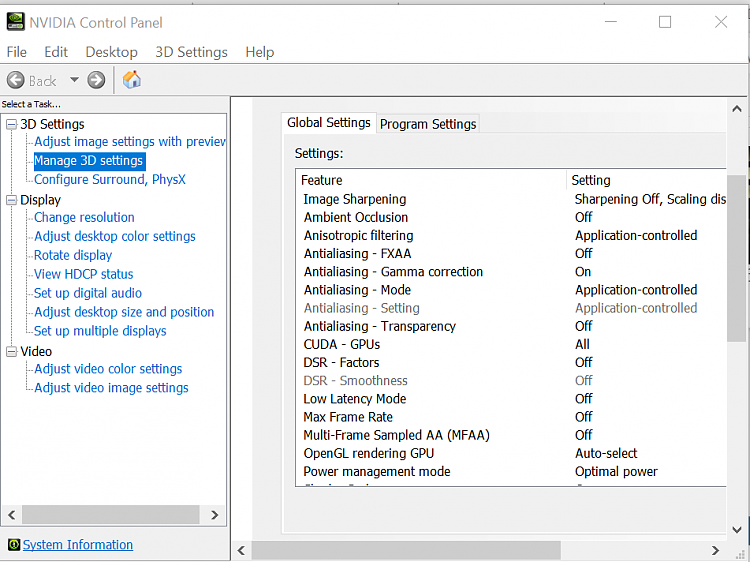Screen dimensions: 750x562
Task: Select Rotate display
Action: 73,255
